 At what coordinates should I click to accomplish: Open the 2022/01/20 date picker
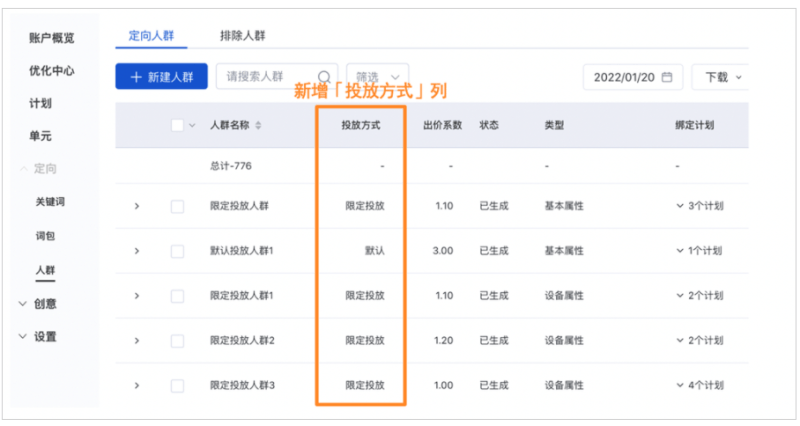(x=633, y=77)
